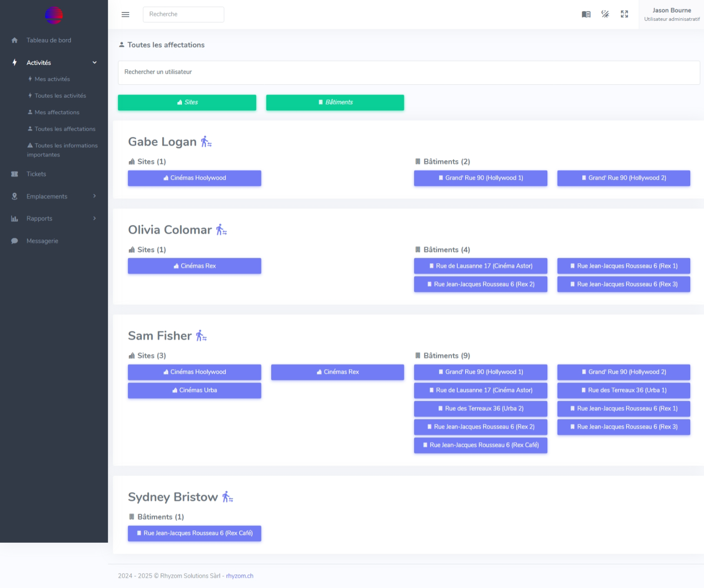Click the icon beside Sam Fisher
Image resolution: width=704 pixels, height=588 pixels.
click(x=201, y=336)
